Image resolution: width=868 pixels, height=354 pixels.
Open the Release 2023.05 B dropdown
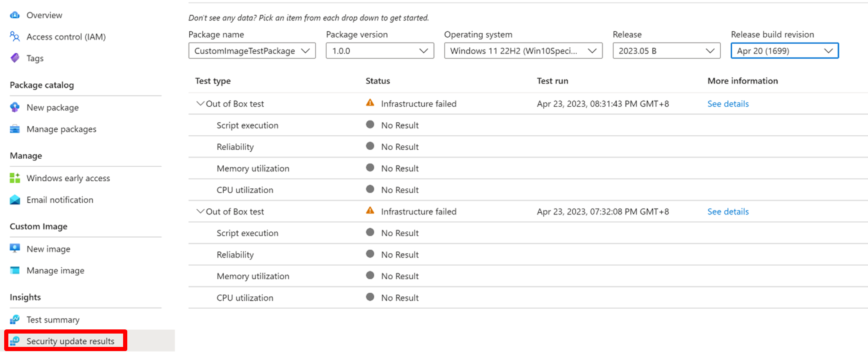tap(666, 51)
